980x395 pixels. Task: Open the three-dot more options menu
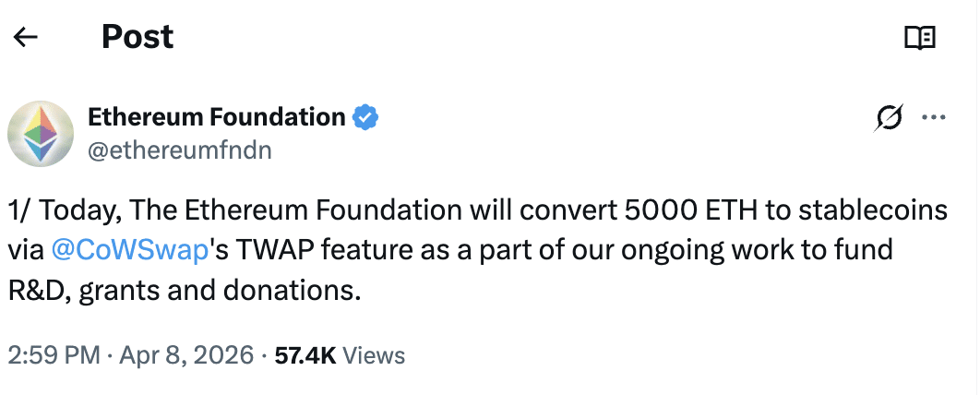click(935, 117)
